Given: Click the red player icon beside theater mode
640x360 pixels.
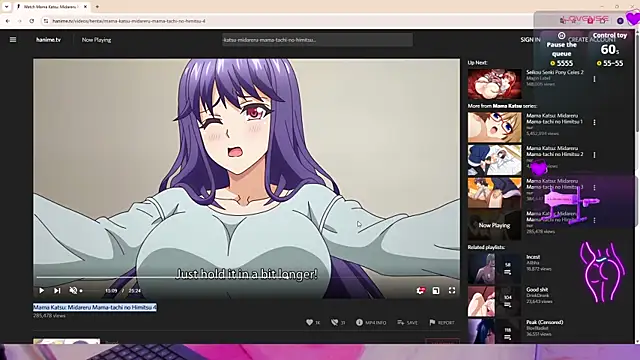Looking at the screenshot, I should [x=420, y=291].
